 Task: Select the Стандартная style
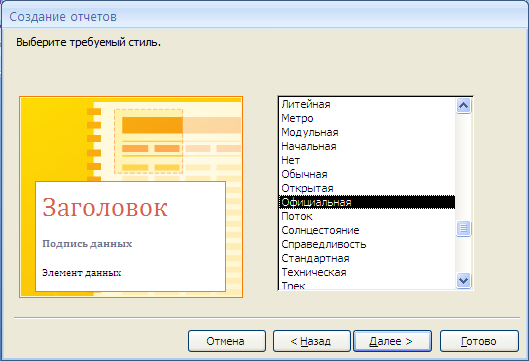pyautogui.click(x=367, y=258)
